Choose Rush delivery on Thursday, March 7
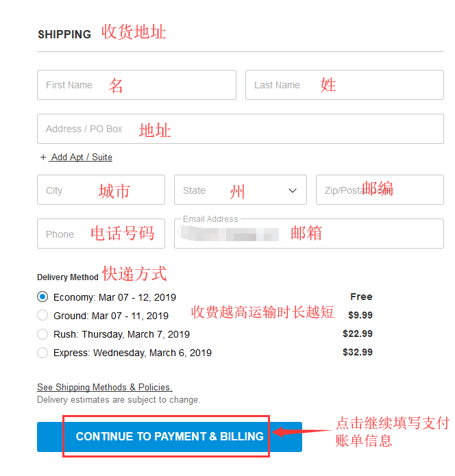Viewport: 455px width, 476px height. [x=42, y=334]
